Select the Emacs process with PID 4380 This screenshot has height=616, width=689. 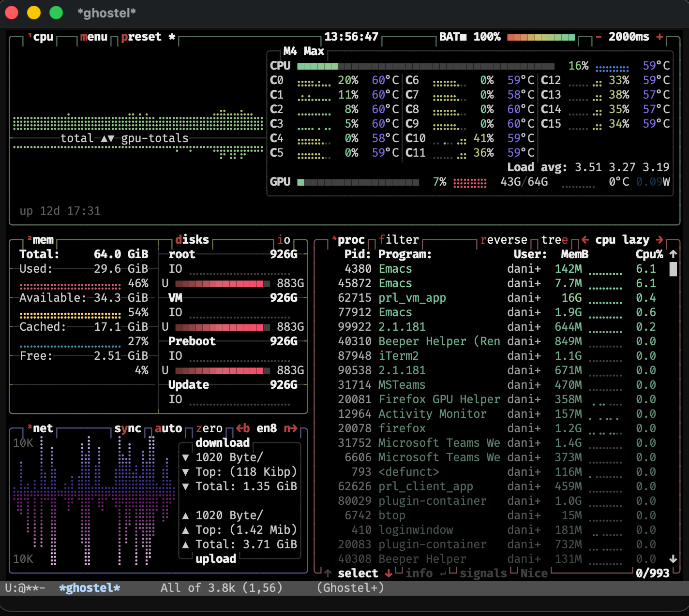click(497, 269)
